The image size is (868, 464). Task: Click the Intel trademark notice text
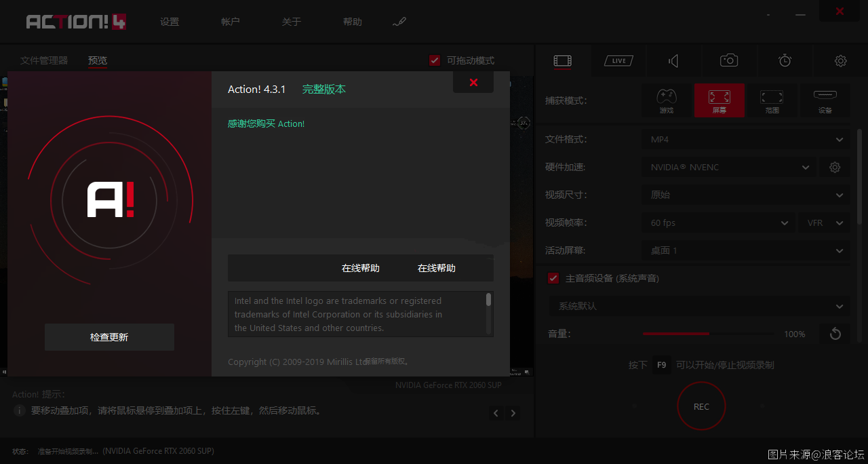point(338,314)
